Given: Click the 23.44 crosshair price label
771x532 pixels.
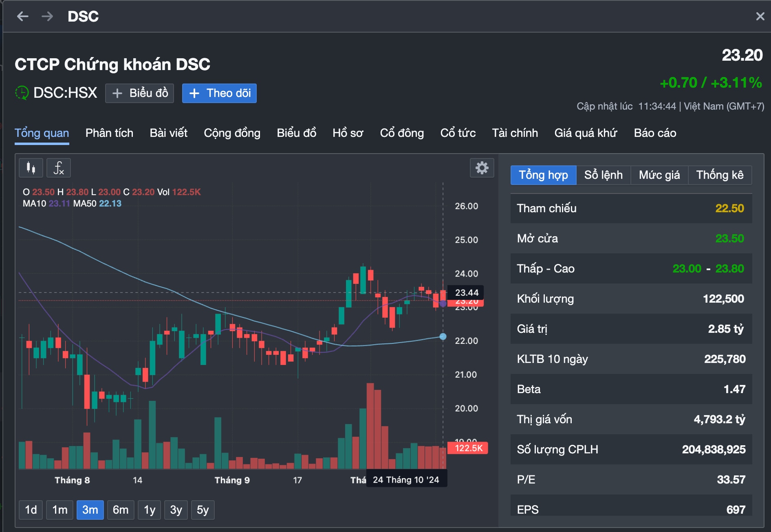Looking at the screenshot, I should click(x=466, y=292).
